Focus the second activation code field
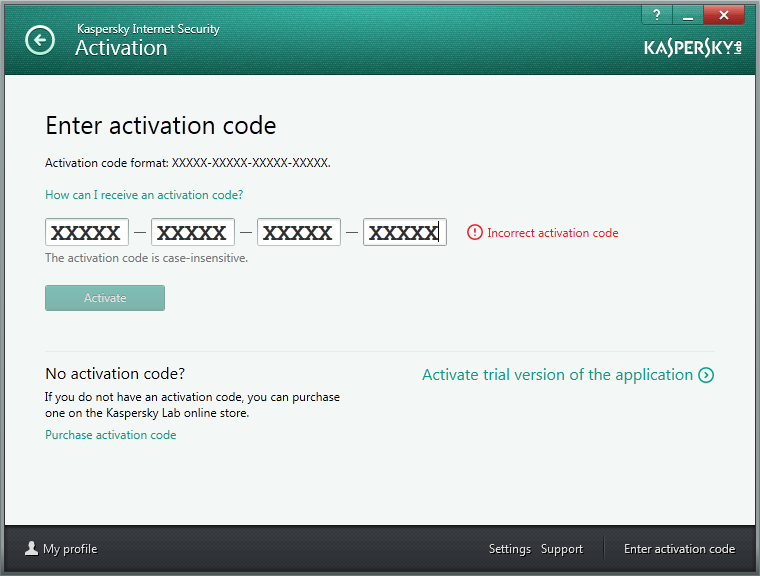Image resolution: width=760 pixels, height=576 pixels. point(193,232)
